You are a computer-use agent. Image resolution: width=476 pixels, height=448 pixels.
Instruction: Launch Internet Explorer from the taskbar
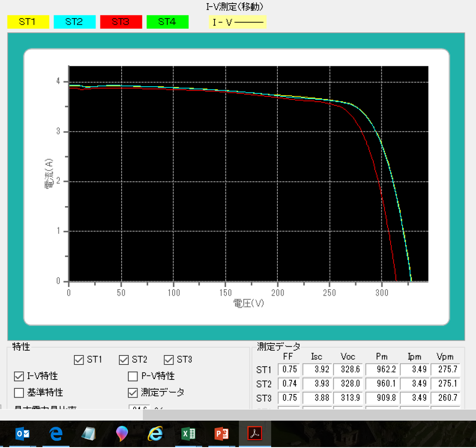coord(155,434)
